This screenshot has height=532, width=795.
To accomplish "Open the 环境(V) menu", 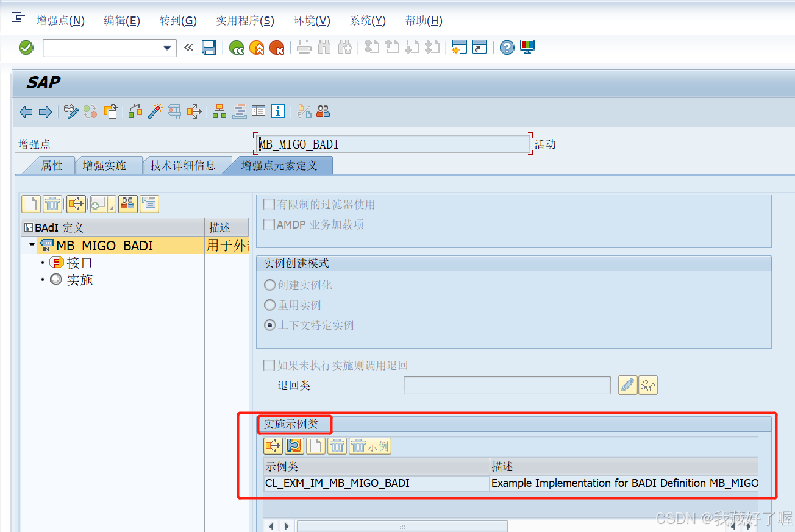I will tap(312, 20).
